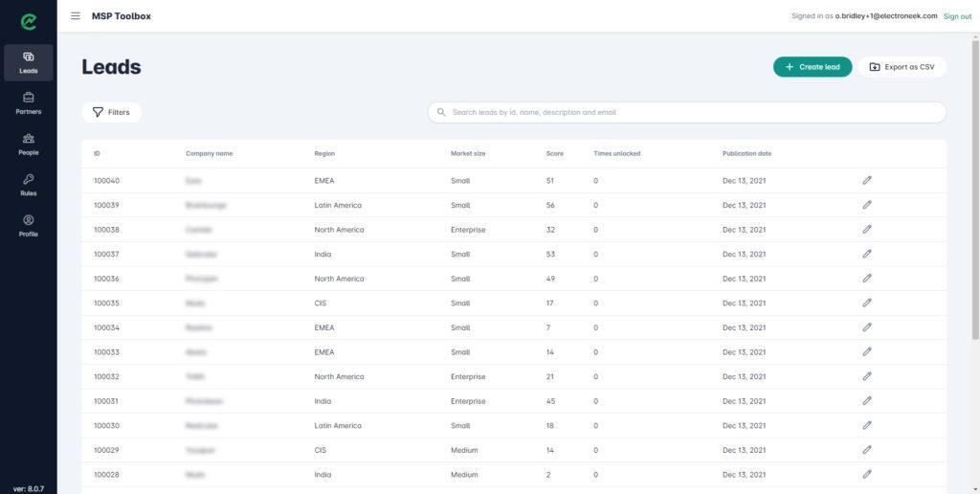Click the ElectroNeek logo
Viewport: 980px width, 494px height.
(28, 21)
